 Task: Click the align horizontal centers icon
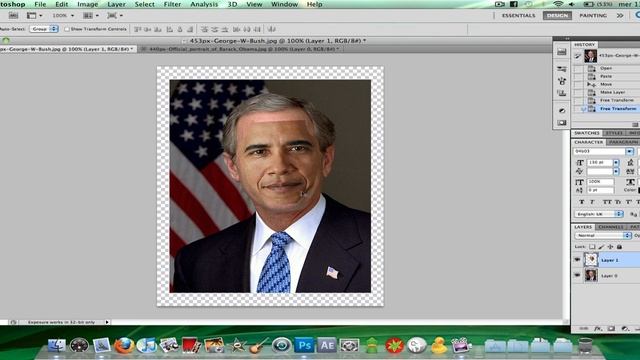click(180, 29)
